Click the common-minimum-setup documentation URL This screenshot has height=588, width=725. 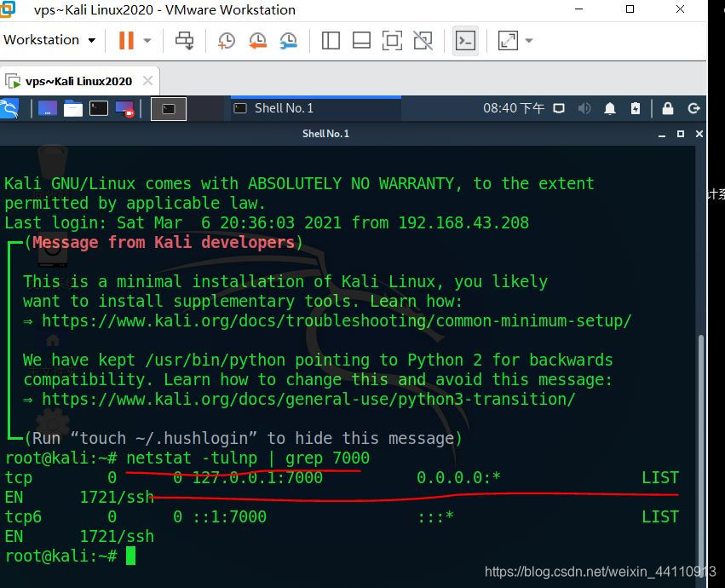(x=337, y=320)
